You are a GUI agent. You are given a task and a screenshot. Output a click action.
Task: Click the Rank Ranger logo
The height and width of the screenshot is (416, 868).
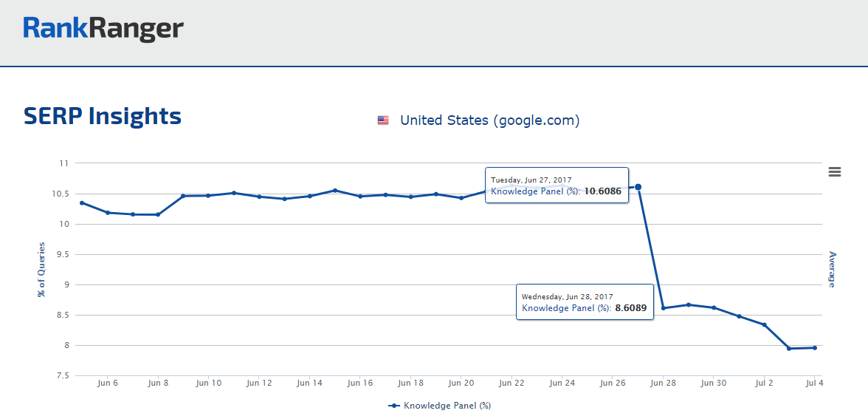tap(103, 29)
